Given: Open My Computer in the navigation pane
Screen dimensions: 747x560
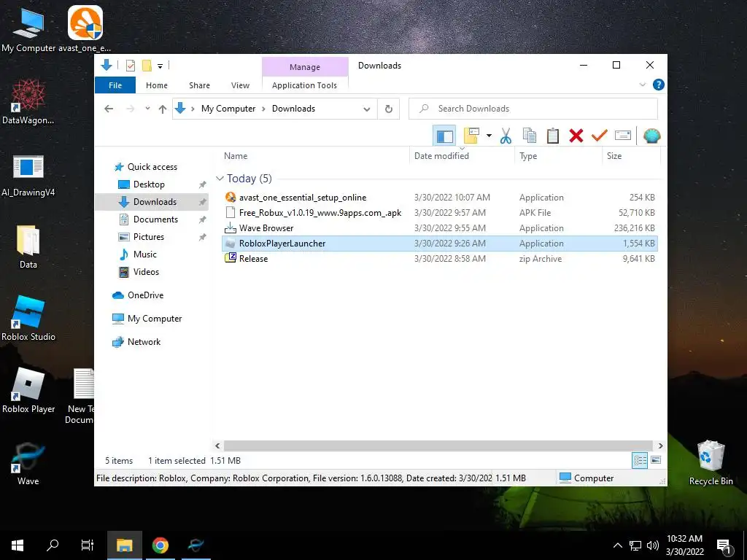Looking at the screenshot, I should coord(155,319).
